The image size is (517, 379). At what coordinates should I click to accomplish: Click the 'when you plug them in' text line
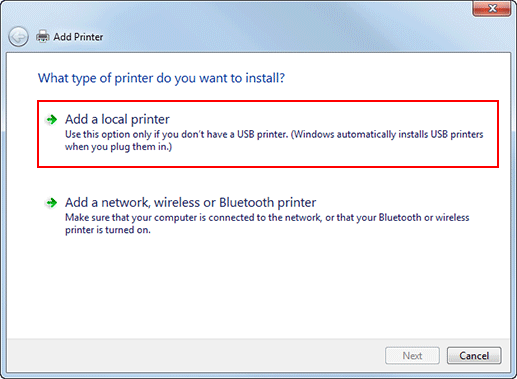[118, 147]
